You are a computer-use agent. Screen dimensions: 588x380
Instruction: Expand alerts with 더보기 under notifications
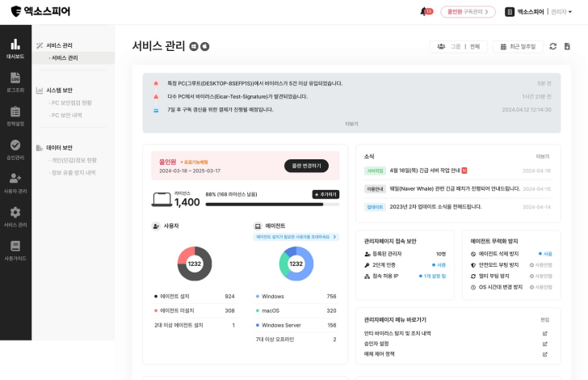(351, 124)
